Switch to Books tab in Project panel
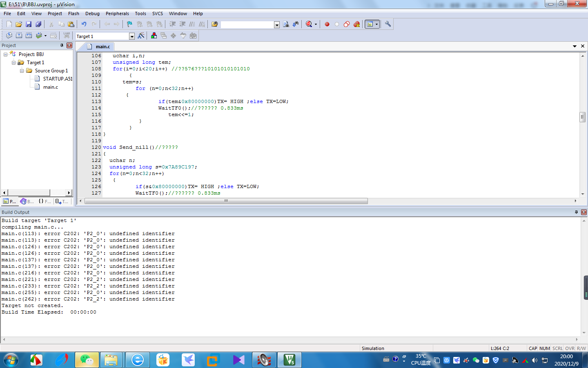588x368 pixels. point(27,201)
